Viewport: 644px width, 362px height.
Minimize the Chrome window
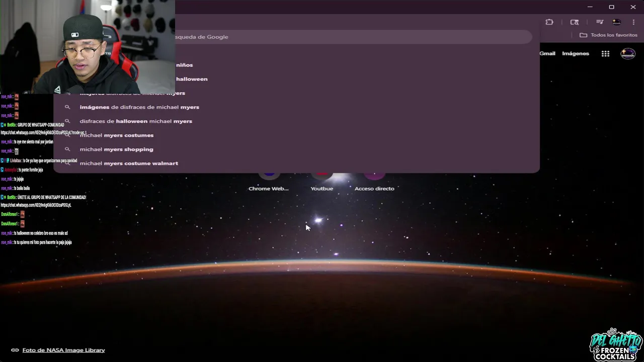(590, 7)
